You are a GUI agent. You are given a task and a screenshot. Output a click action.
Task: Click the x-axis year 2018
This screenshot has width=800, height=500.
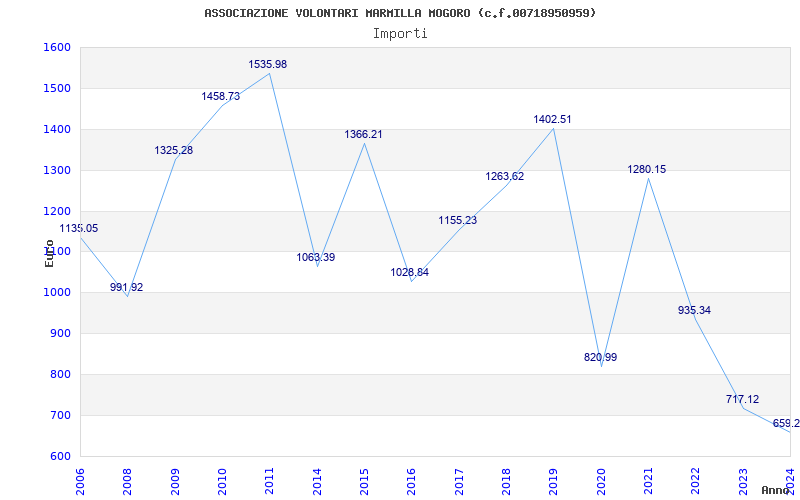pos(506,482)
